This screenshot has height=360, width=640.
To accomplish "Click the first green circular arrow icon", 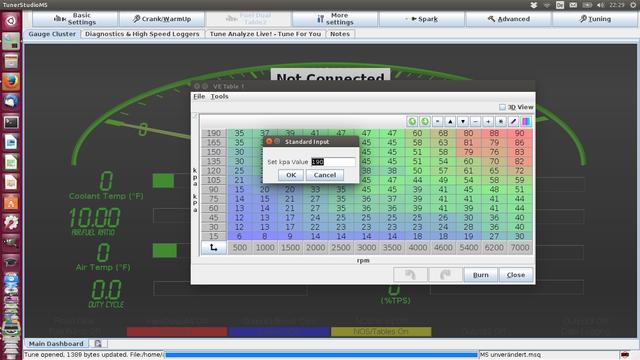I will click(412, 121).
